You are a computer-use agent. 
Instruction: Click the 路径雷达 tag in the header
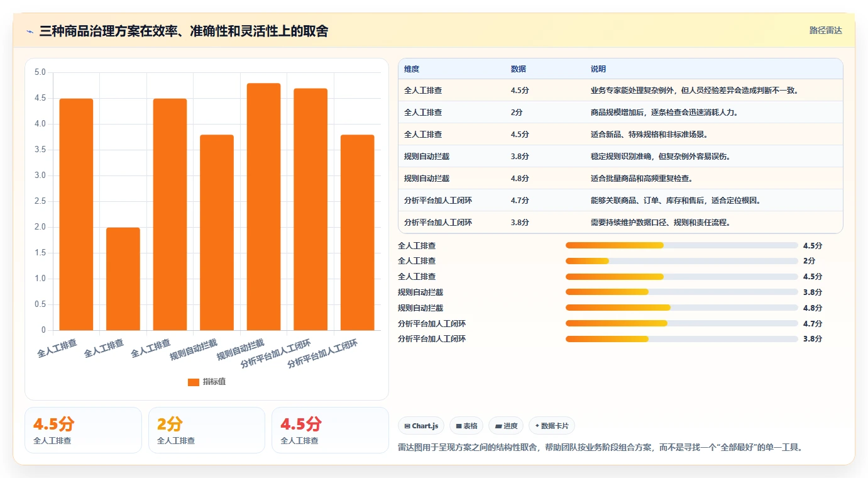[x=825, y=30]
